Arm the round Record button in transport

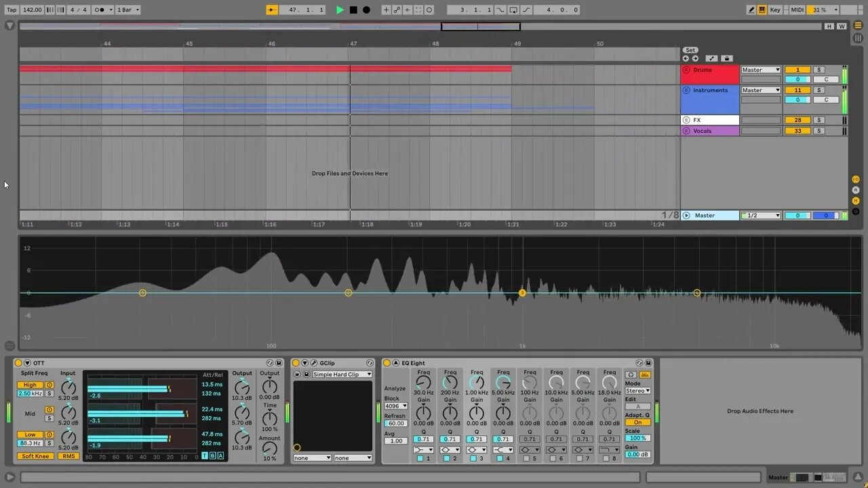(x=366, y=9)
